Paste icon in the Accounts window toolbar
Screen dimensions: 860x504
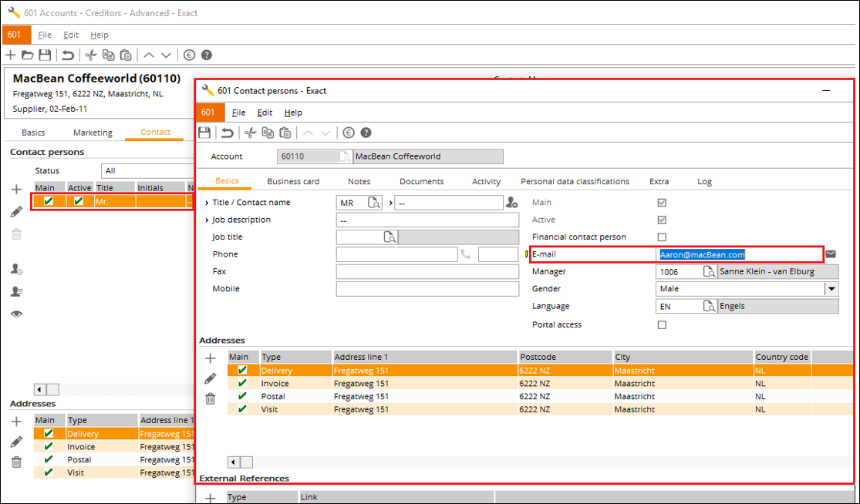[x=126, y=55]
